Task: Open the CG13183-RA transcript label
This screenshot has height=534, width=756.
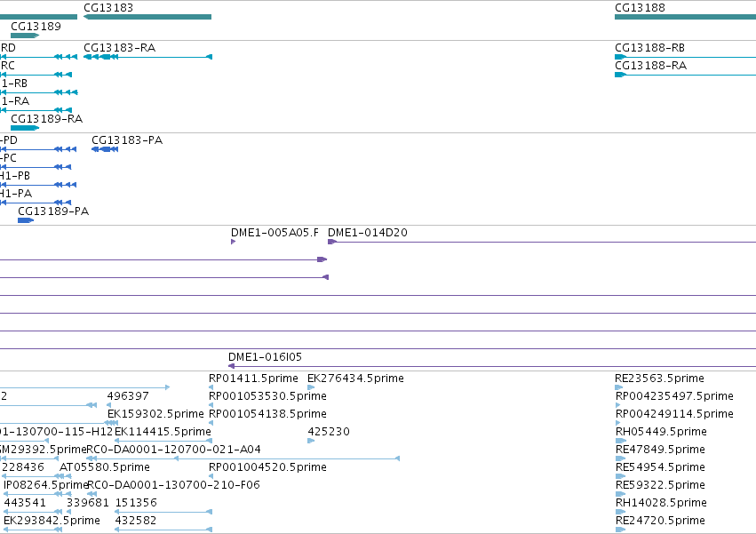Action: pyautogui.click(x=120, y=48)
